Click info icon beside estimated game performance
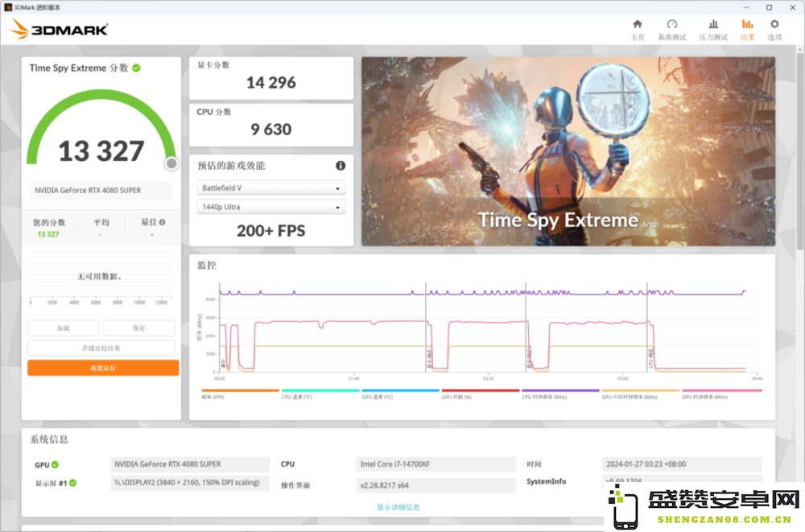805x532 pixels. (x=341, y=165)
